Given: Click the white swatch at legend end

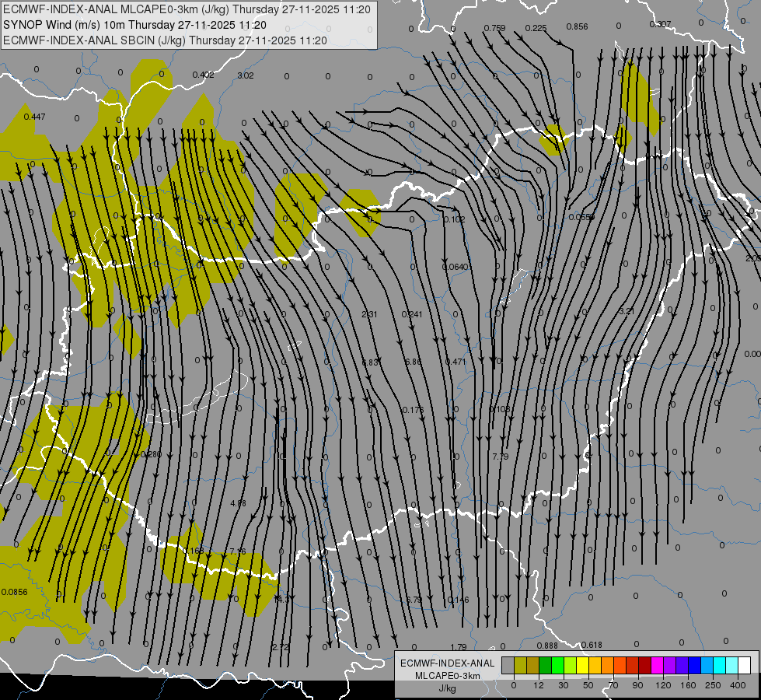Looking at the screenshot, I should click(x=745, y=665).
